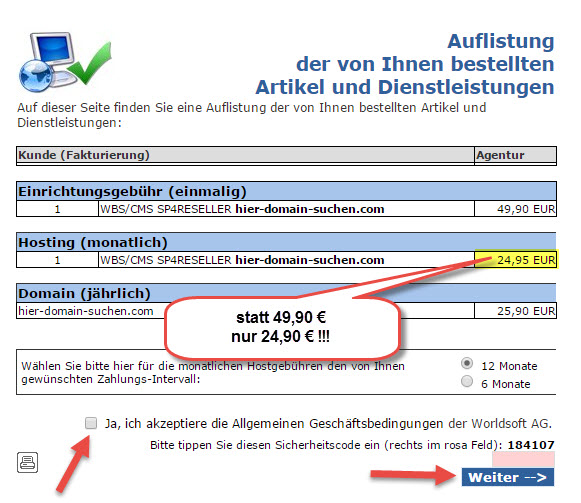Click the highlighted 24,95 EUR hosting price
The image size is (581, 503).
point(516,259)
